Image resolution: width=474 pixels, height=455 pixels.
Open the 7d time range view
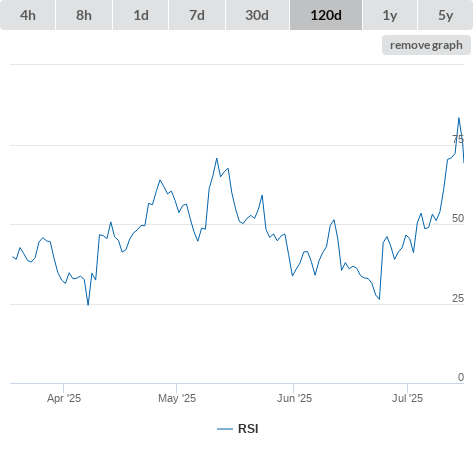(x=197, y=15)
